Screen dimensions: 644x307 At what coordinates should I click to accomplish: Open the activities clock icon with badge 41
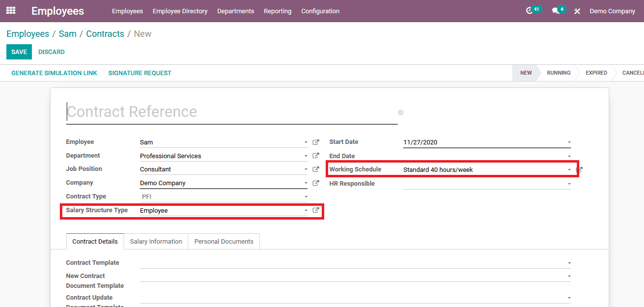pos(529,11)
